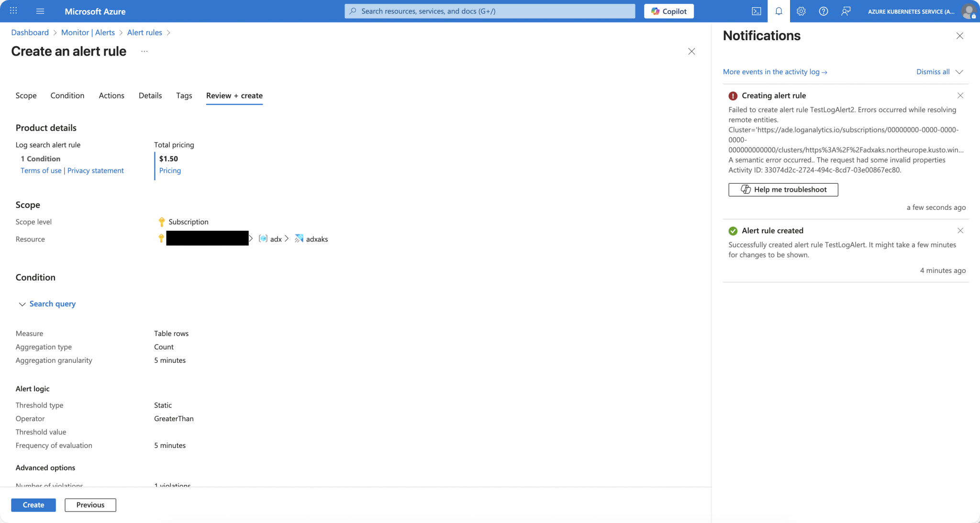Launch Cloud Shell from the top bar
980x523 pixels.
tap(756, 11)
